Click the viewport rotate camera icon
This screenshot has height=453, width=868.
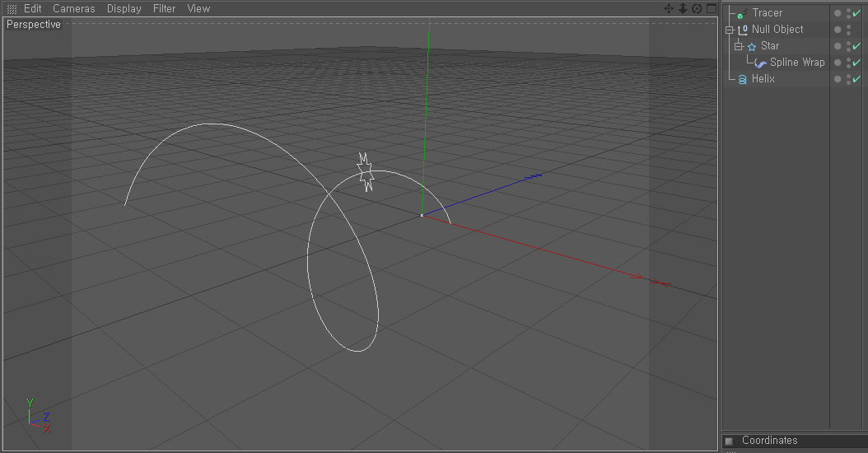coord(697,8)
